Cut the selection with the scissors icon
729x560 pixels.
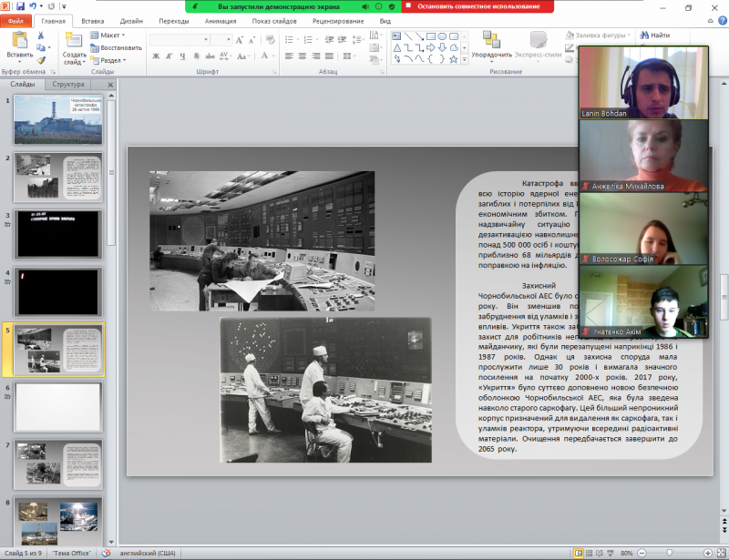pyautogui.click(x=41, y=36)
